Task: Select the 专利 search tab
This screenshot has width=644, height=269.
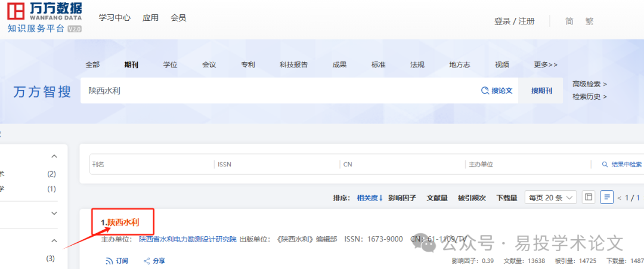Action: (248, 64)
